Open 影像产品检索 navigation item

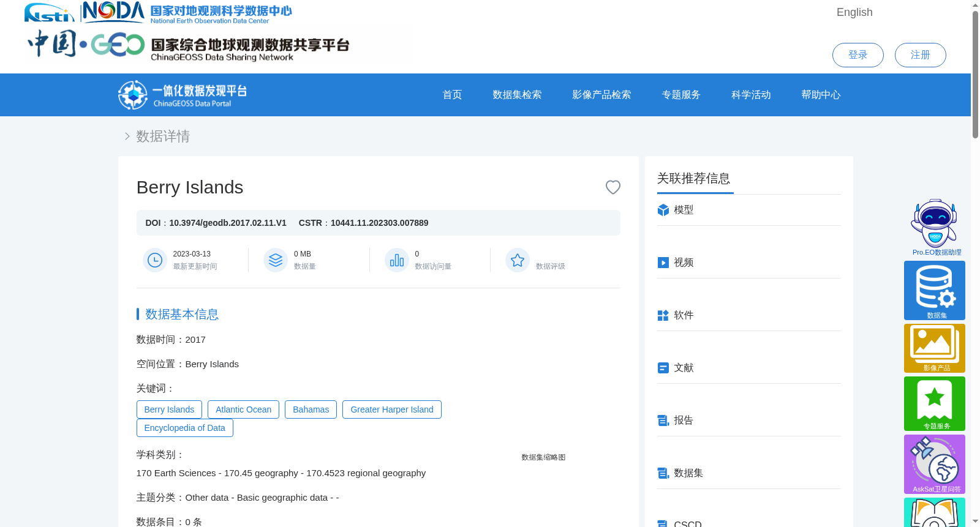[601, 95]
